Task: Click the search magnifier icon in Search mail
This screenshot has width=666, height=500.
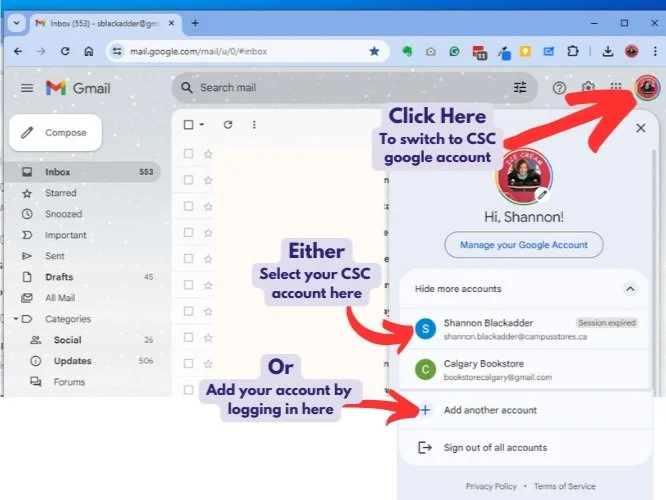Action: point(186,88)
